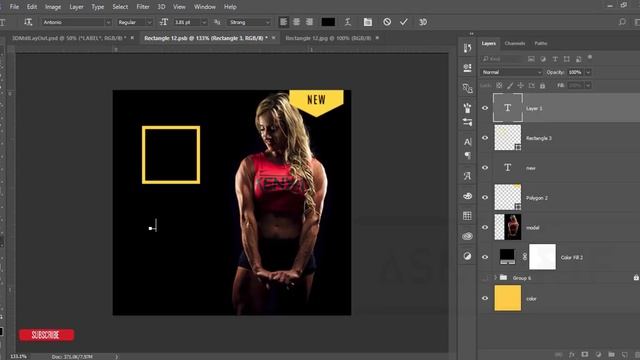Image resolution: width=640 pixels, height=360 pixels.
Task: Click the red Subscribe button
Action: pyautogui.click(x=47, y=335)
